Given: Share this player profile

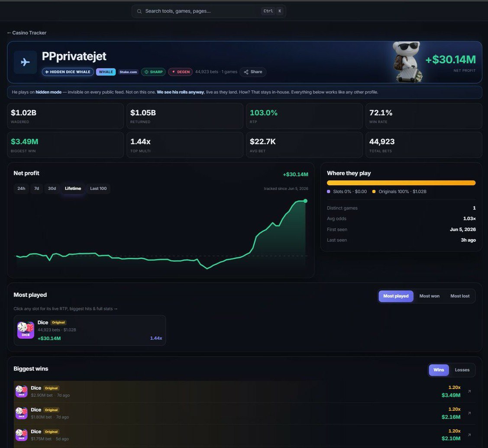Looking at the screenshot, I should tap(253, 72).
